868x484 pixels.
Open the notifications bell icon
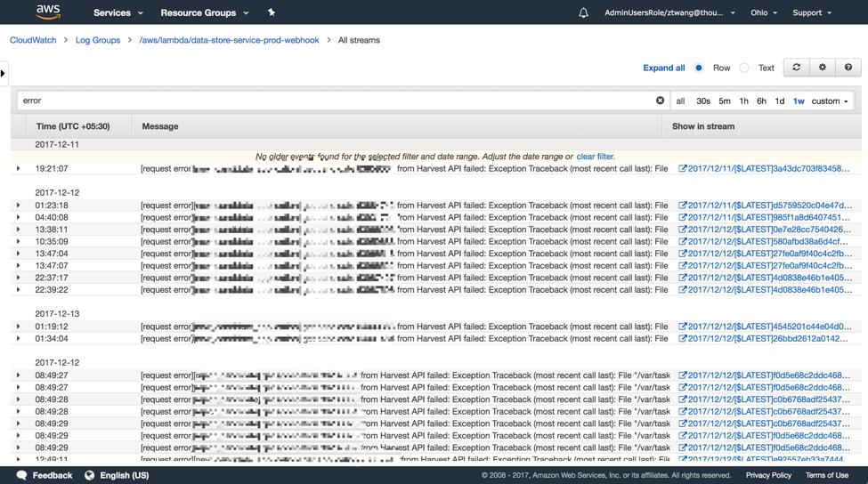pos(583,13)
